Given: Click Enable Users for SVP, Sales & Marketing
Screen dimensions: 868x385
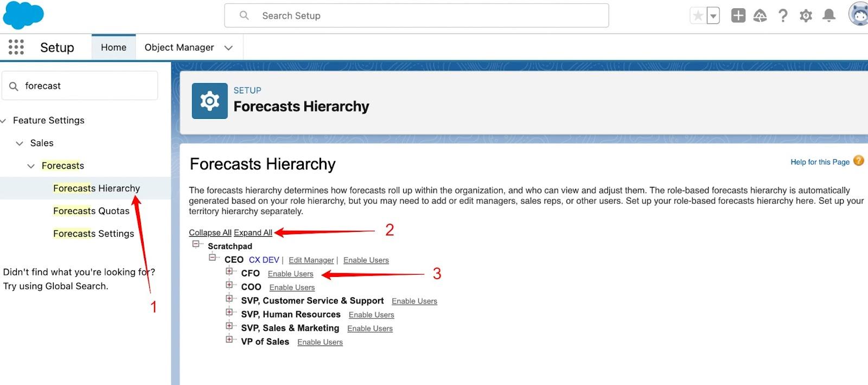Looking at the screenshot, I should (x=369, y=328).
